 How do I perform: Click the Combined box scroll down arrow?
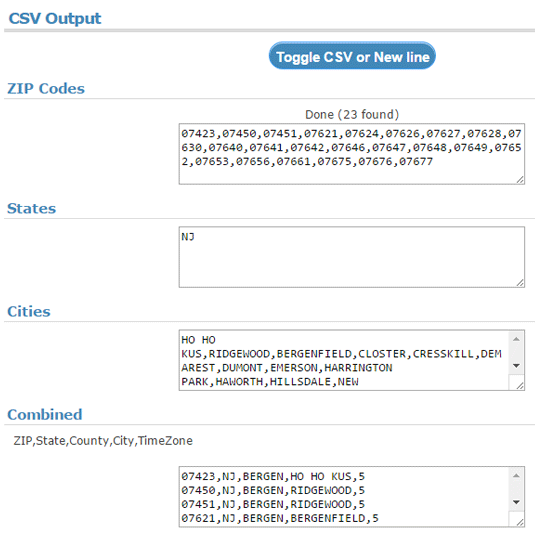pyautogui.click(x=516, y=502)
